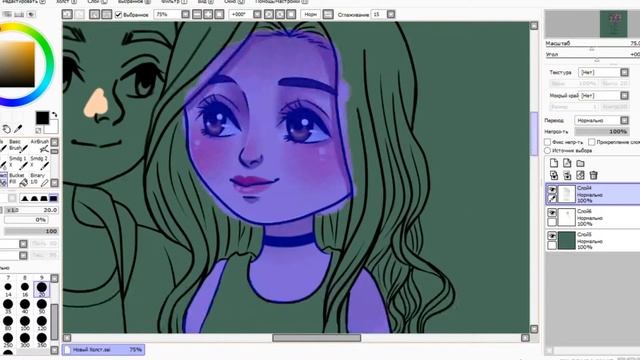Delete layer with trash icon
The width and height of the screenshot is (640, 360).
pyautogui.click(x=593, y=176)
